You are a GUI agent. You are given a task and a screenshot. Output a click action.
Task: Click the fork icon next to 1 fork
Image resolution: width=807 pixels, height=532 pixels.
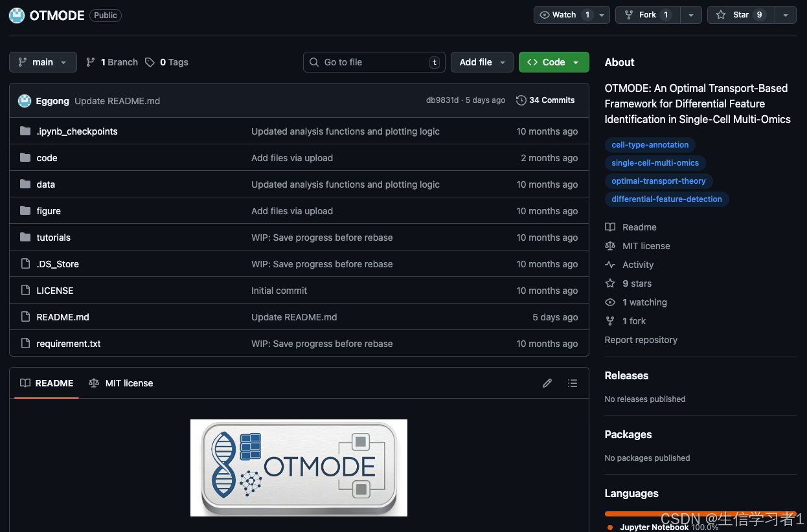pos(610,321)
